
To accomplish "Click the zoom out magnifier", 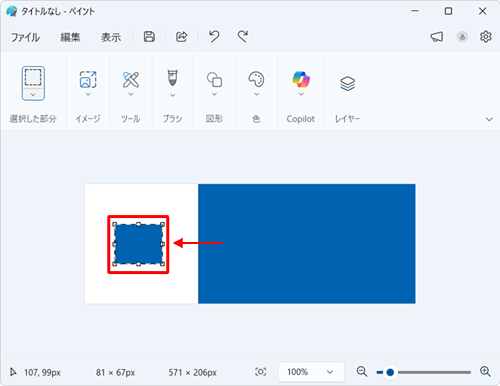I will pyautogui.click(x=362, y=371).
